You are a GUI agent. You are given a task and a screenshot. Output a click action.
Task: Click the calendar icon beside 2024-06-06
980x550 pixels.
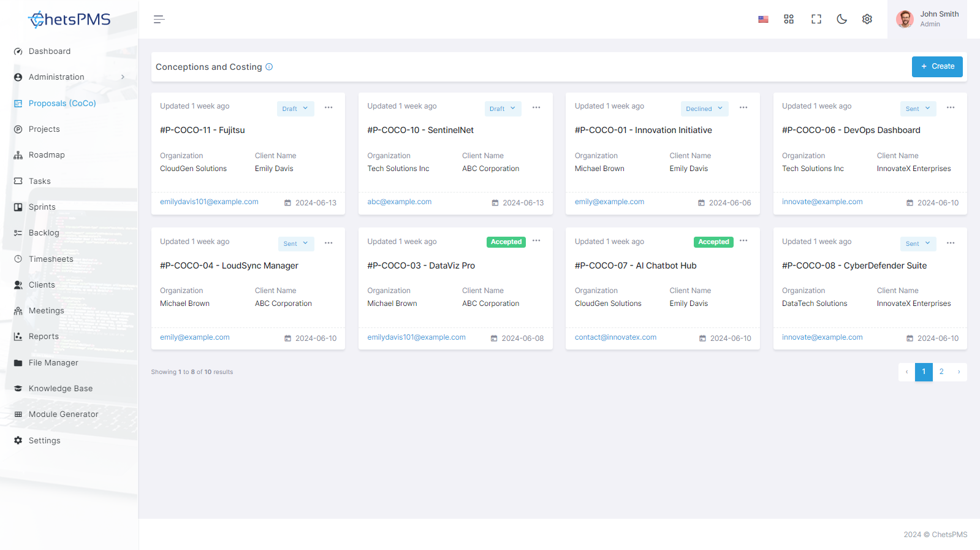click(x=701, y=203)
